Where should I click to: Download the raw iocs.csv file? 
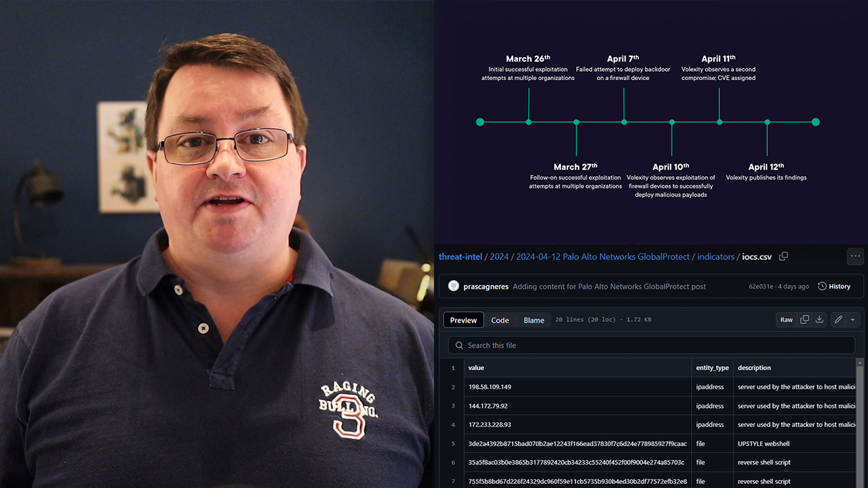click(x=819, y=320)
